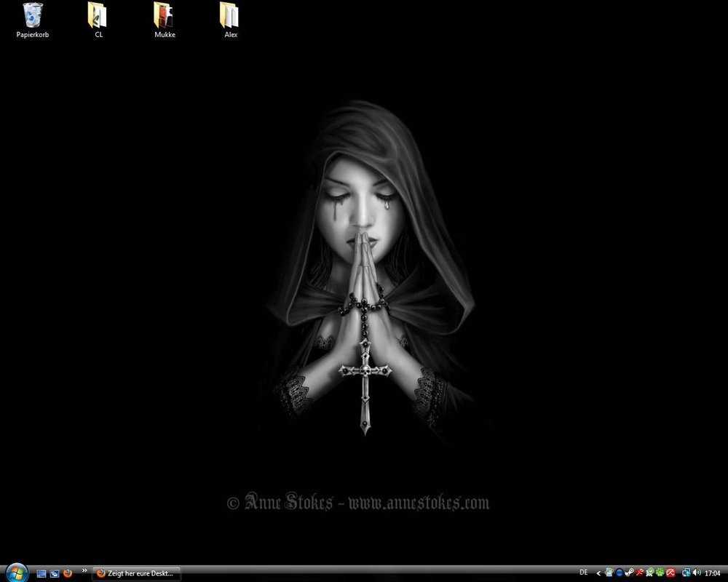Open the volume speaker control
This screenshot has width=728, height=582.
(697, 573)
